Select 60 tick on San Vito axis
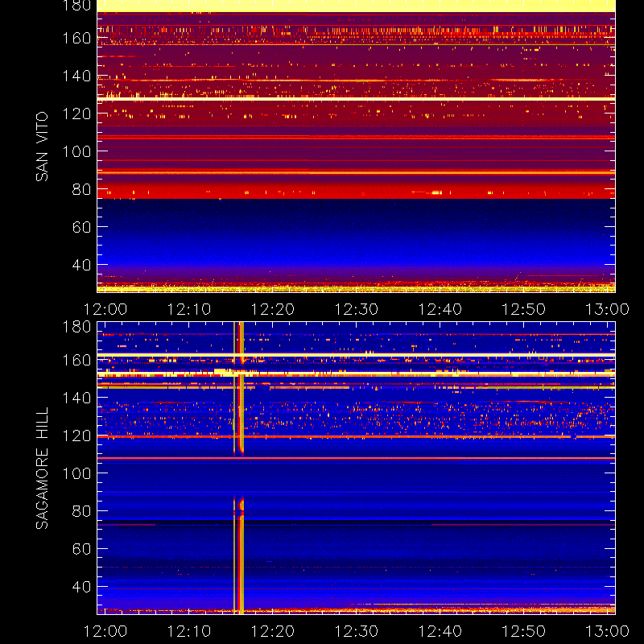Image resolution: width=644 pixels, height=644 pixels. [x=82, y=227]
